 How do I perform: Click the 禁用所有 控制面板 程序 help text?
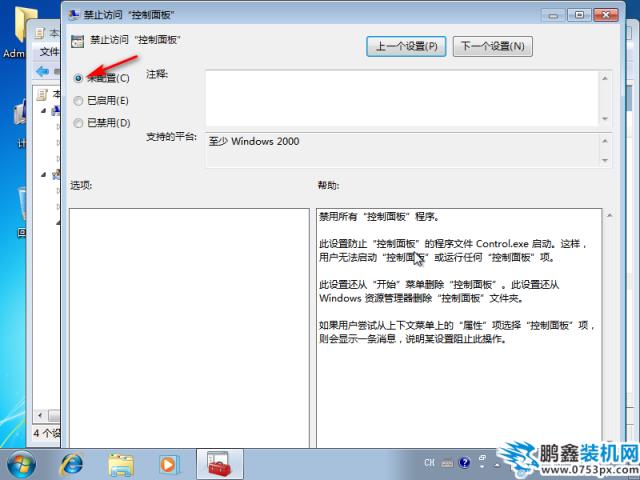[379, 216]
